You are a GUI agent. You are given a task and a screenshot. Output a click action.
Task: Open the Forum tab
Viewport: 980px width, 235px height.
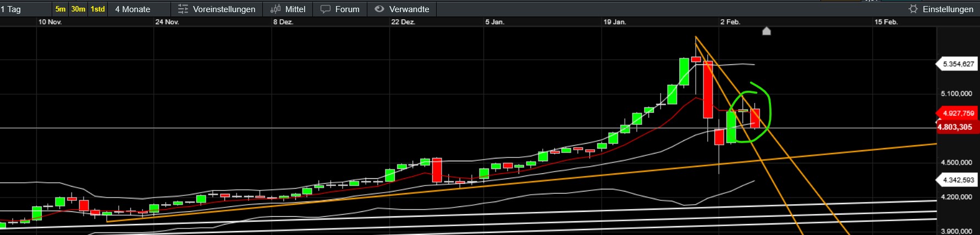coord(340,9)
